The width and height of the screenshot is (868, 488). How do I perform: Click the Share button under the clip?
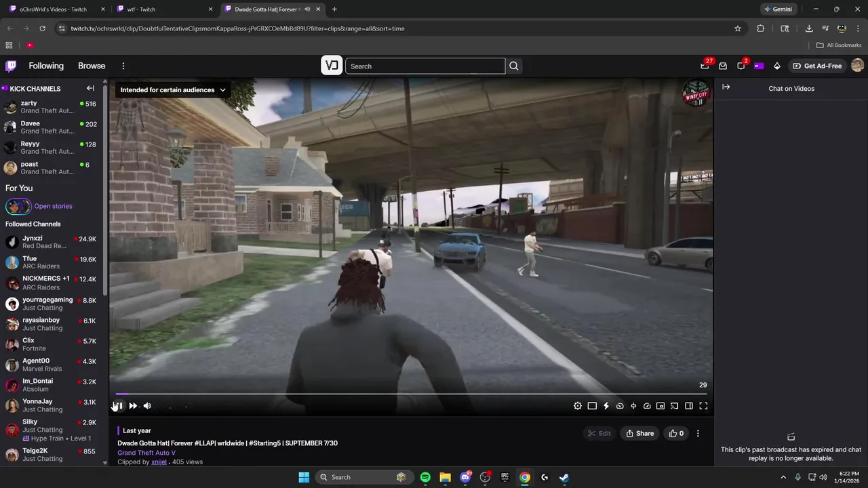pyautogui.click(x=639, y=433)
